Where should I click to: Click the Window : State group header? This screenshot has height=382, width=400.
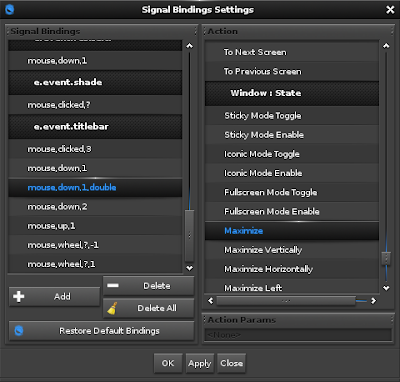tap(292, 93)
